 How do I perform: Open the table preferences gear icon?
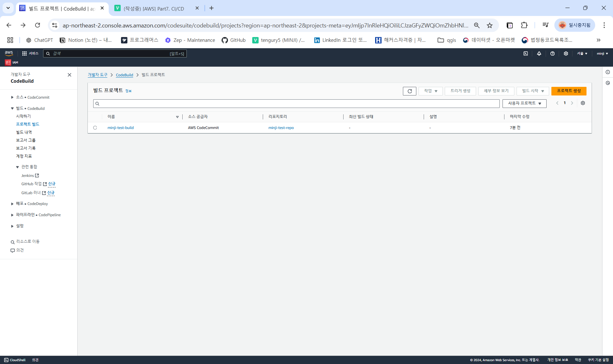(583, 103)
